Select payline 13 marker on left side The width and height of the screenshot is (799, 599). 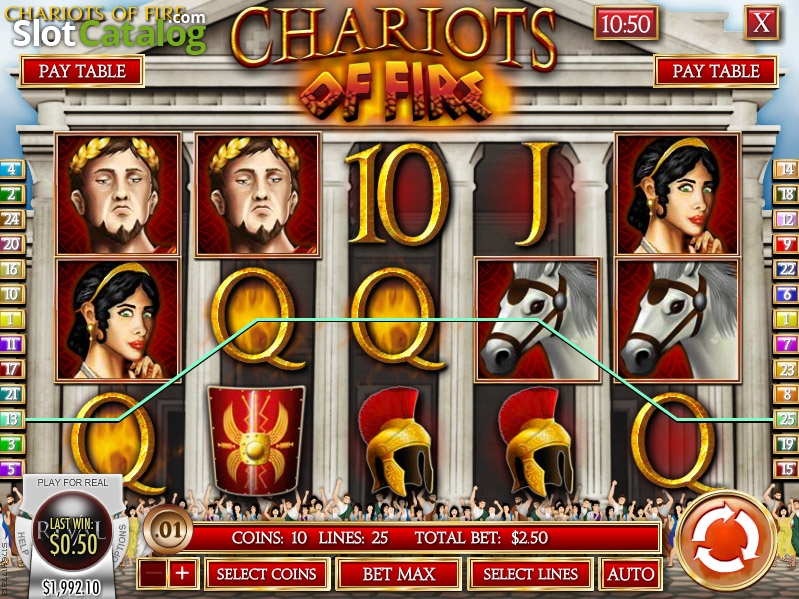[x=12, y=419]
